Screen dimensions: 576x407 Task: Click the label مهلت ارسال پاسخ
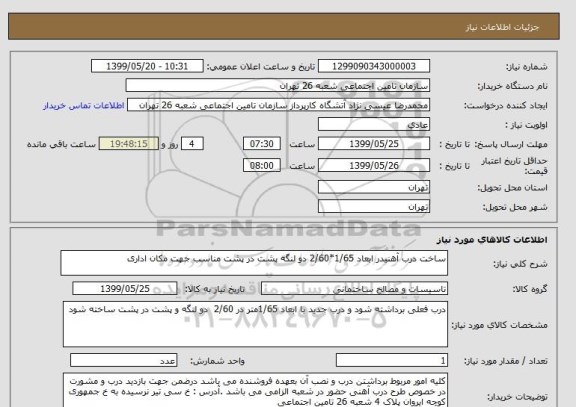tap(512, 144)
